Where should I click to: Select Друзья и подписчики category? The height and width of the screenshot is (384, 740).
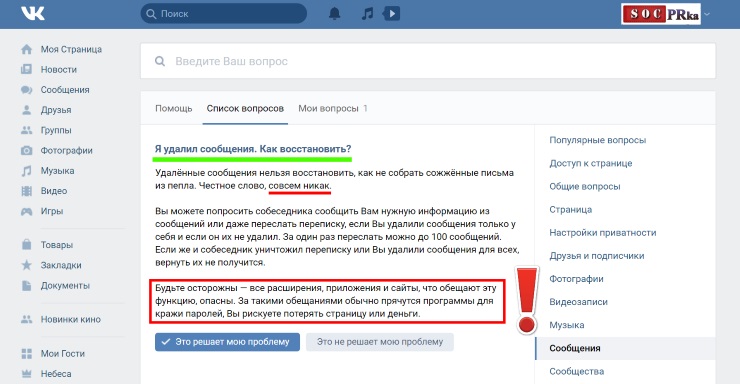coord(597,256)
